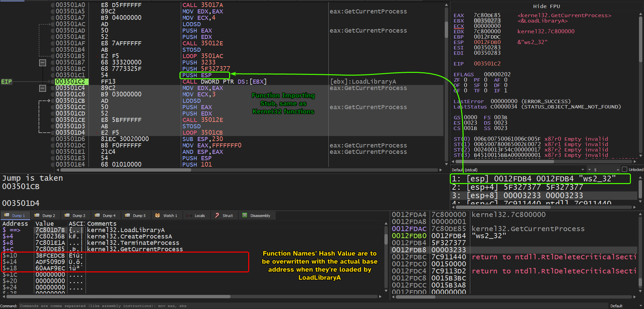The image size is (644, 309).
Task: Click the Dump 1 tab memory icon
Action: click(7, 215)
